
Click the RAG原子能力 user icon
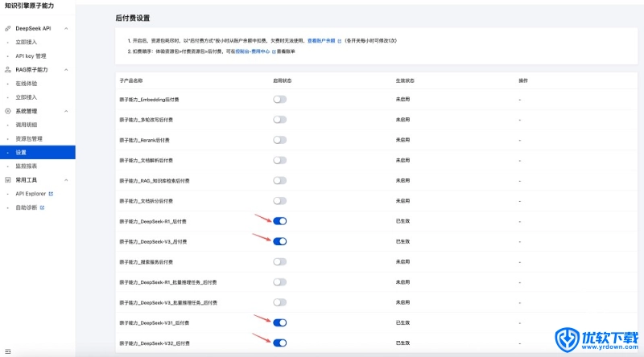[x=8, y=70]
